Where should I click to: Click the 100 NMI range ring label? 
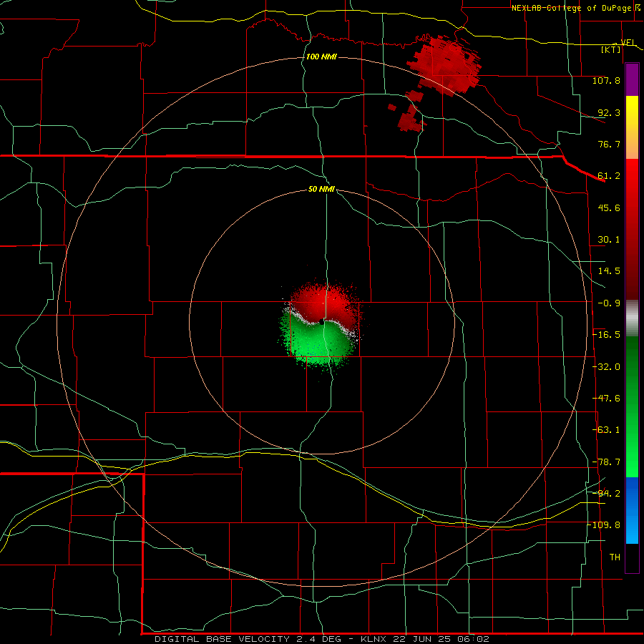pos(321,57)
